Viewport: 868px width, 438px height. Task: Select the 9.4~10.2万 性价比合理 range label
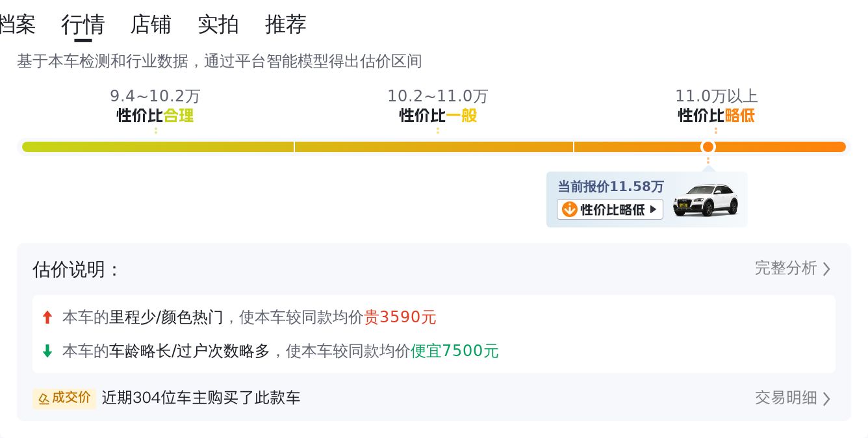(x=155, y=106)
